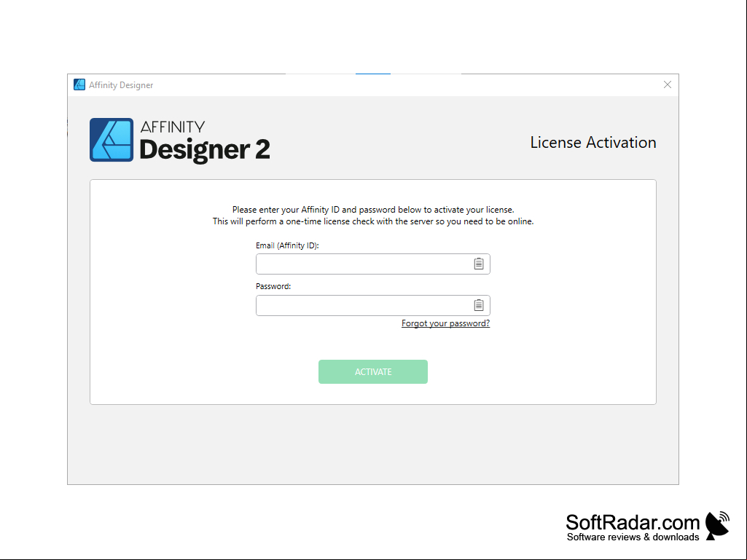The width and height of the screenshot is (747, 560).
Task: Click the 'Please enter your Affinity ID' instruction text
Action: pos(373,210)
